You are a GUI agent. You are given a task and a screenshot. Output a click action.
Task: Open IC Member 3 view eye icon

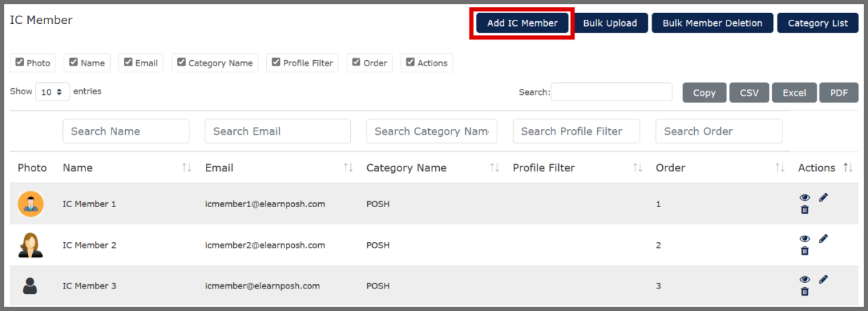(804, 280)
